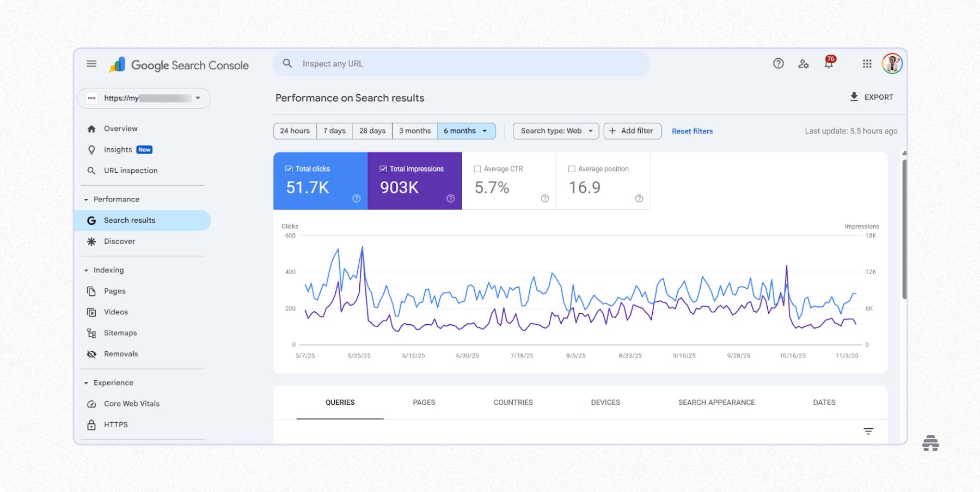Enable the Average CTR checkbox

pyautogui.click(x=477, y=169)
